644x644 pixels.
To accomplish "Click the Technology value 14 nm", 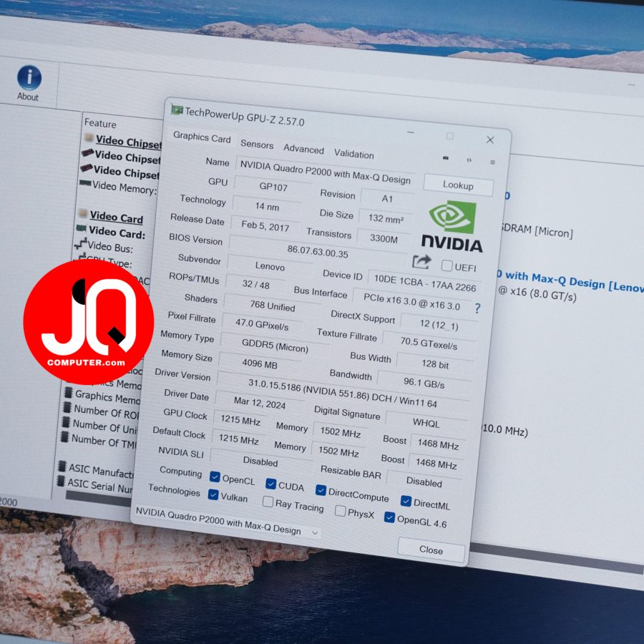I will pyautogui.click(x=267, y=206).
